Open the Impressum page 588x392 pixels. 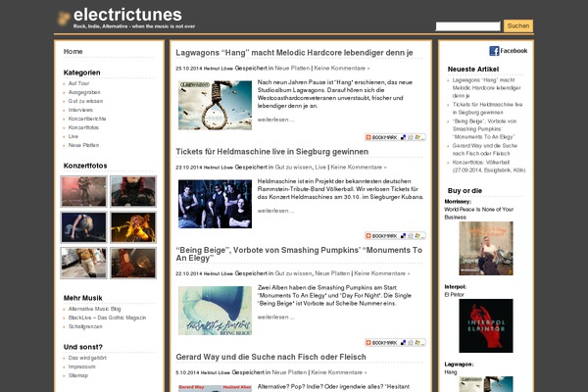pyautogui.click(x=81, y=367)
